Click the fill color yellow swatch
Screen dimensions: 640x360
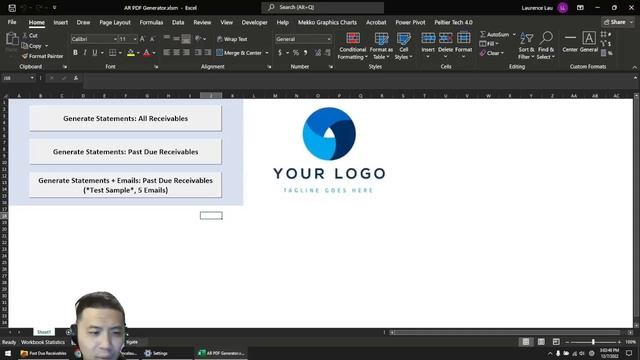point(131,53)
